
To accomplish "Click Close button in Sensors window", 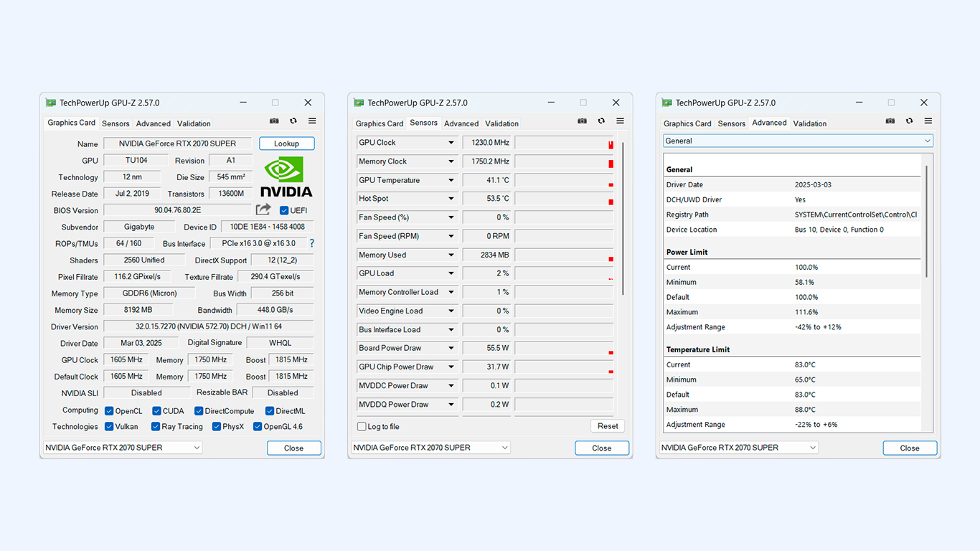I will click(x=602, y=448).
